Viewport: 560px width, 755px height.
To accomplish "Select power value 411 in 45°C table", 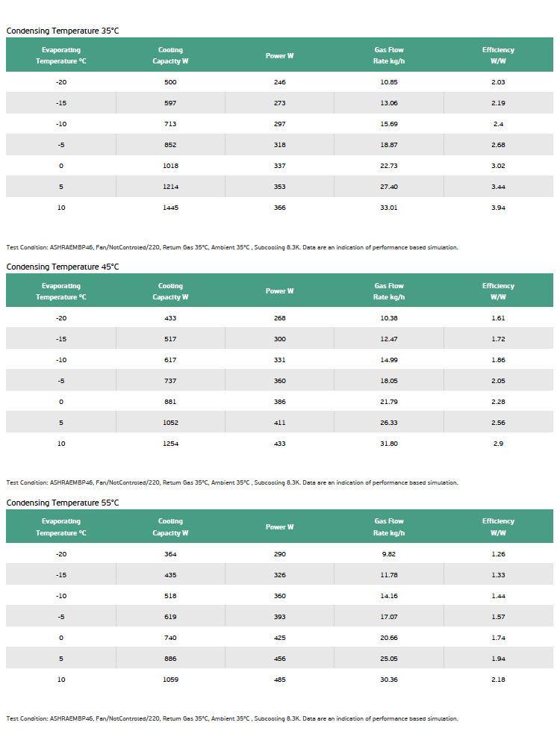I will [280, 422].
